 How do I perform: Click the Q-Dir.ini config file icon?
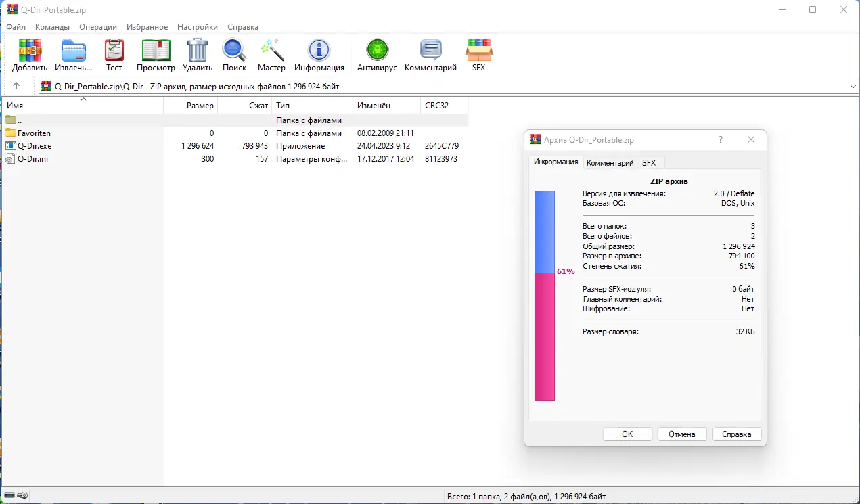pos(11,159)
